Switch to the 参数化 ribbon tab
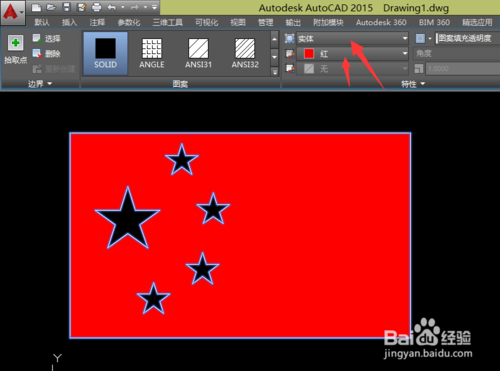Viewport: 500px width, 371px height. tap(129, 22)
